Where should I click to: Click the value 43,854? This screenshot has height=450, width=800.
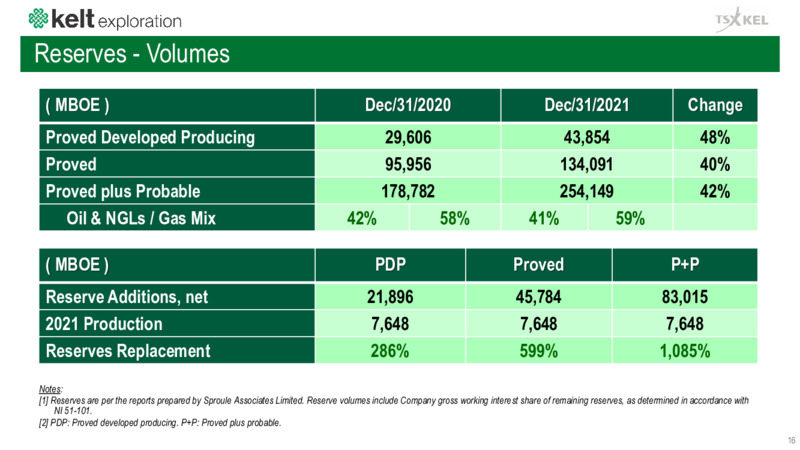click(587, 137)
